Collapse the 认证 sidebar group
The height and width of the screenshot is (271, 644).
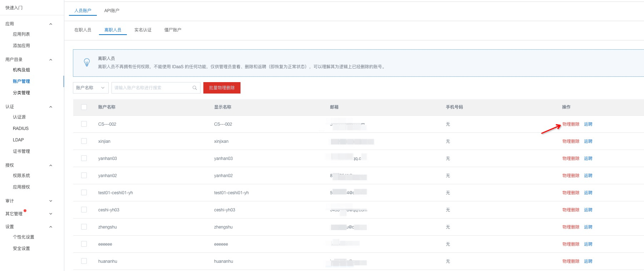[50, 107]
